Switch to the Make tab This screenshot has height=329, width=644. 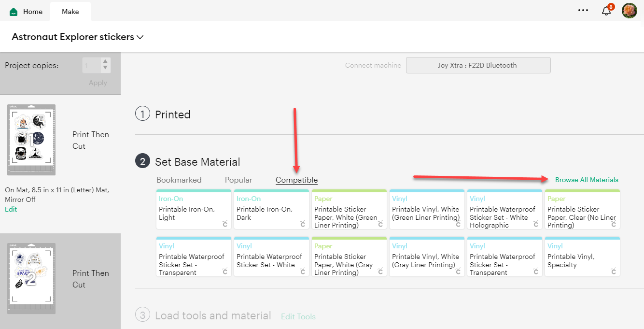[70, 11]
